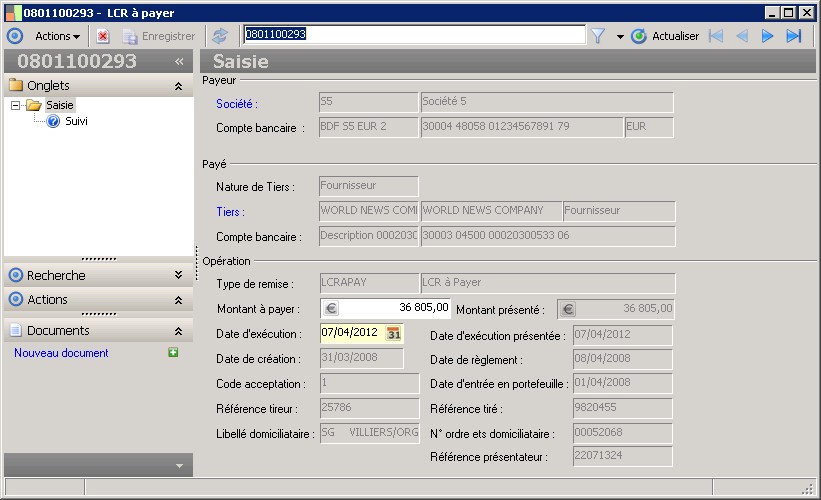The height and width of the screenshot is (500, 821).
Task: Click the Date de création value 31/03/2008
Action: coord(362,358)
